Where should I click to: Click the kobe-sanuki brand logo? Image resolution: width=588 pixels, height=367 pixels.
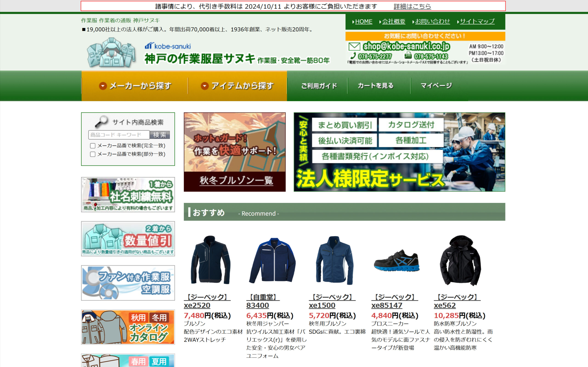168,46
